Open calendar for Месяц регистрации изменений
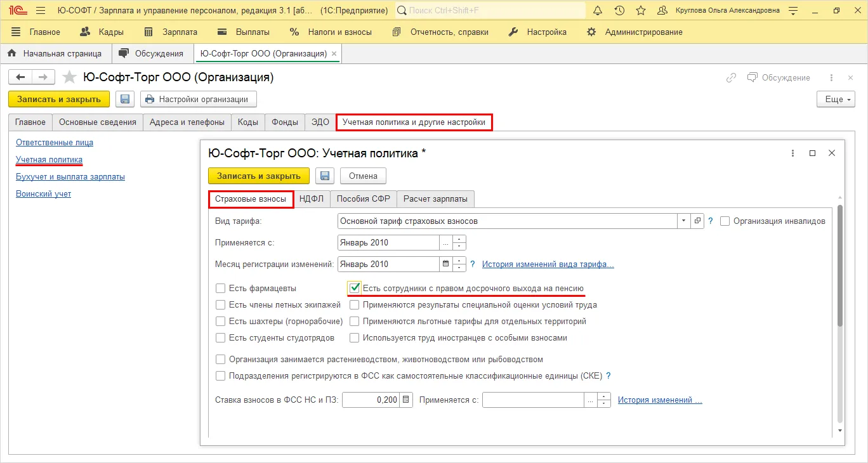The width and height of the screenshot is (868, 463). pos(445,264)
